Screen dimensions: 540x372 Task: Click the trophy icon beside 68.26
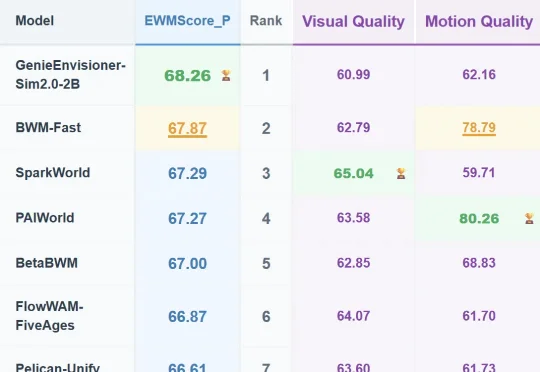[x=226, y=75]
